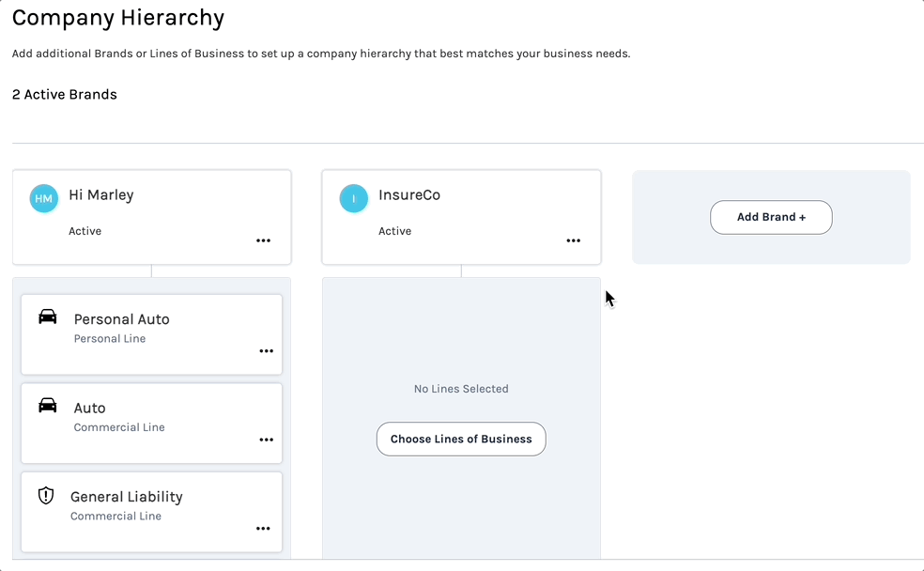The height and width of the screenshot is (571, 924).
Task: Click the Active status under Hi Marley
Action: pyautogui.click(x=85, y=231)
